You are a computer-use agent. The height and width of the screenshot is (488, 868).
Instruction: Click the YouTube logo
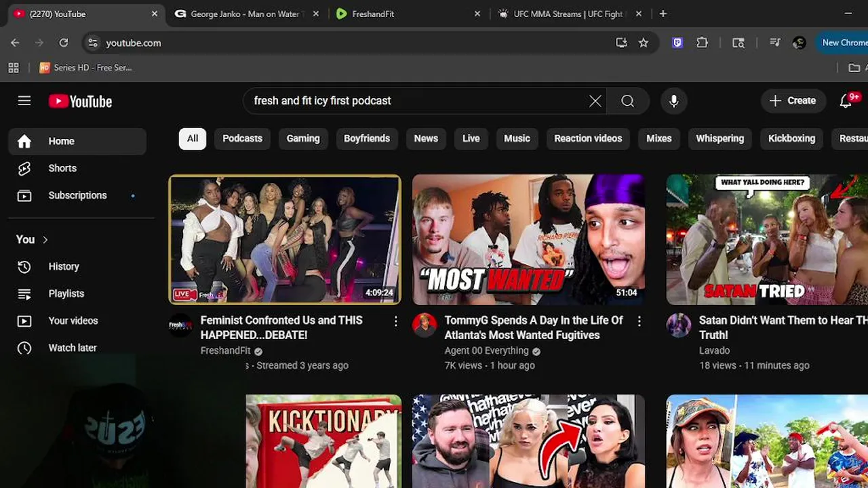coord(80,101)
